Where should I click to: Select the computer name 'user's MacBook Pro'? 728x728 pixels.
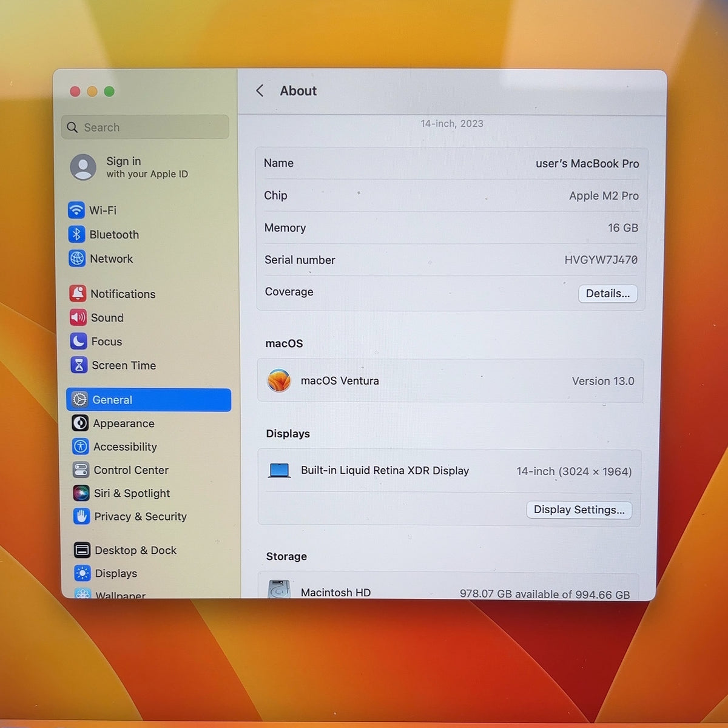click(587, 164)
